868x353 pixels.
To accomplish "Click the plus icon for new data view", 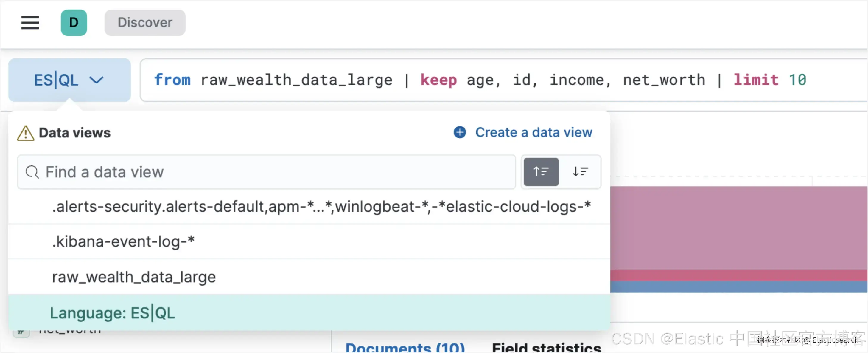I will (460, 132).
